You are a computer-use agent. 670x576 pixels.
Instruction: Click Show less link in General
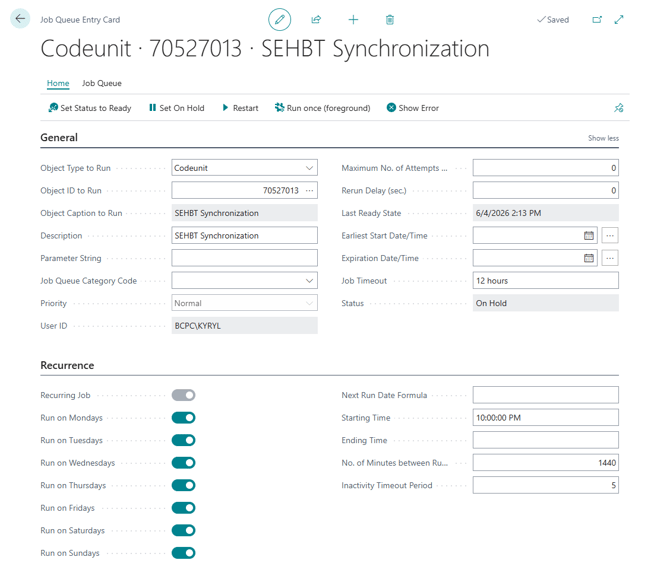603,138
